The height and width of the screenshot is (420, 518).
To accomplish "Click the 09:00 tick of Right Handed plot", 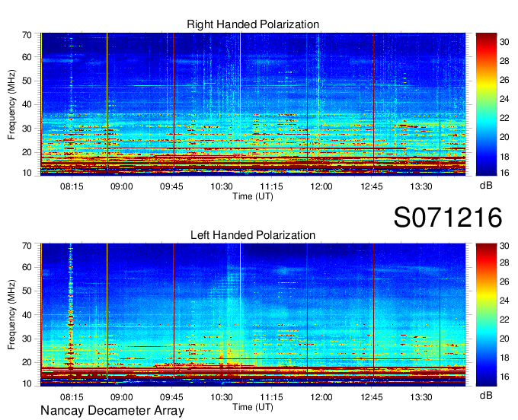I will (121, 186).
